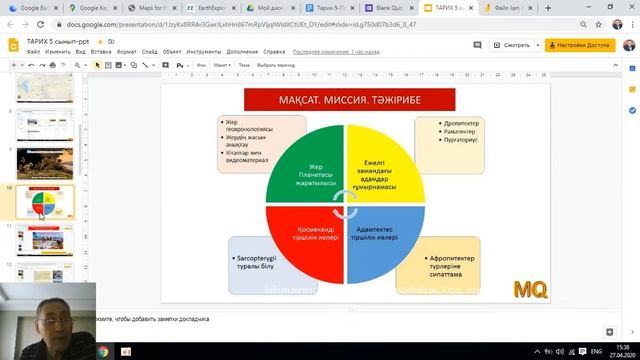Open comment history speech bubble icon
The height and width of the screenshot is (360, 640).
477,45
